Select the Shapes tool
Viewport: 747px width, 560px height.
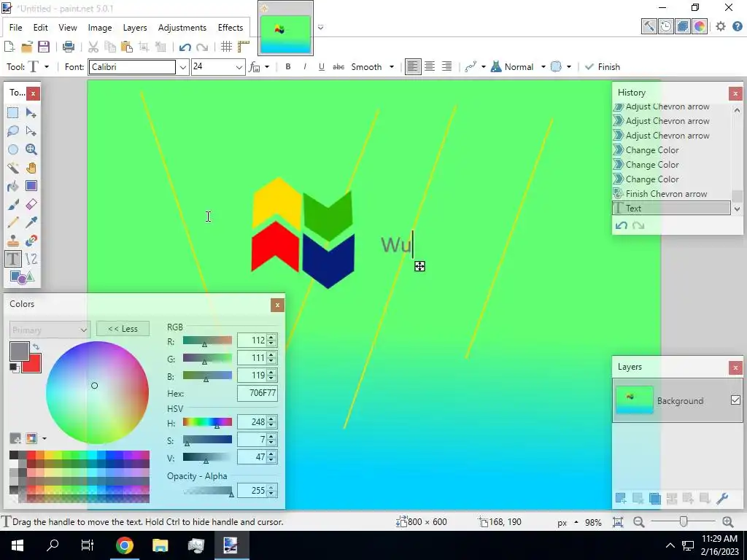(x=22, y=277)
